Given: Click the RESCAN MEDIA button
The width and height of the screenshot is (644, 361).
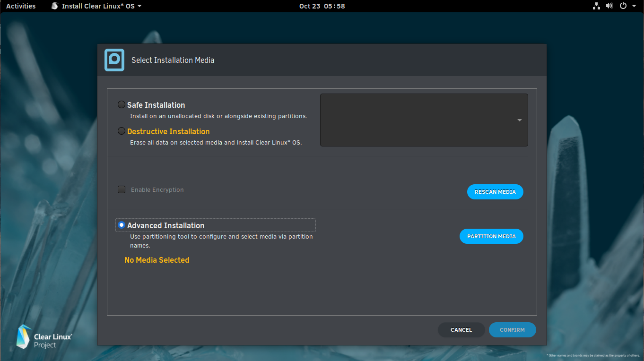Looking at the screenshot, I should [495, 192].
